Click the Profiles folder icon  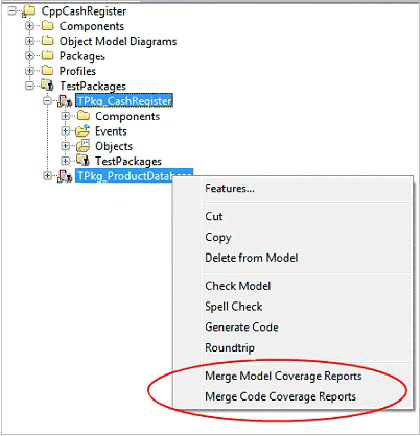47,71
